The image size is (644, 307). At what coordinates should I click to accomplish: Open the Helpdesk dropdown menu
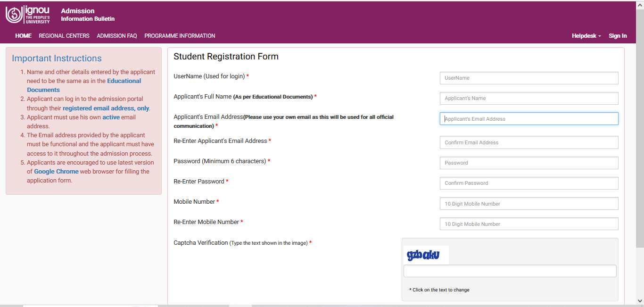click(586, 36)
